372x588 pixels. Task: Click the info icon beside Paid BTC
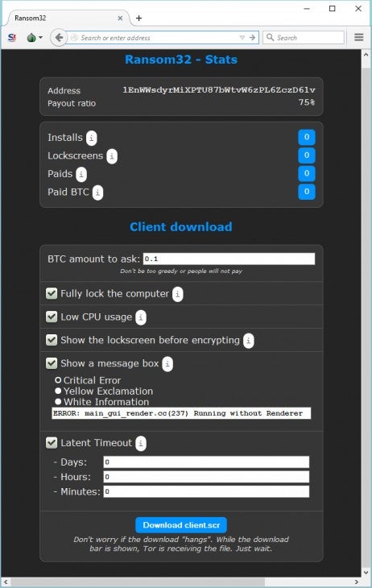[x=97, y=193]
